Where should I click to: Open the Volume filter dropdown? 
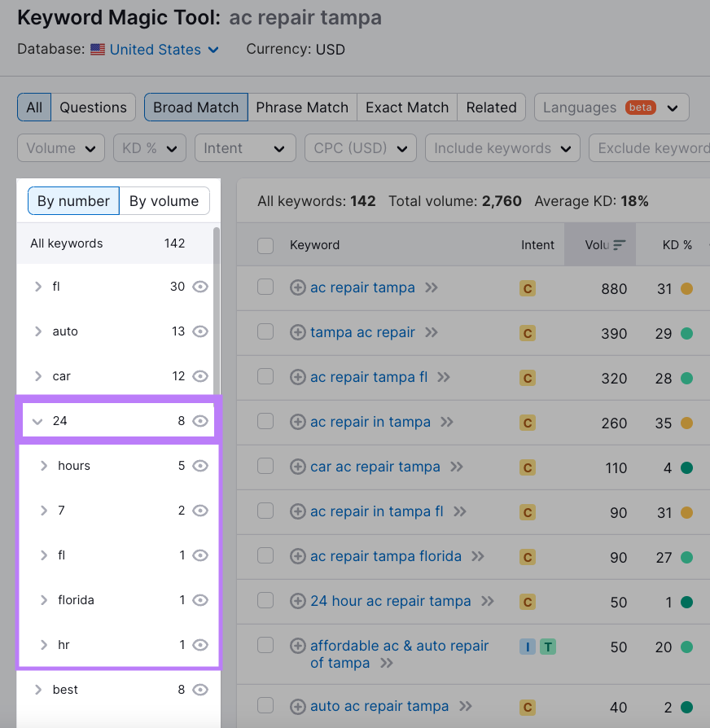coord(60,147)
